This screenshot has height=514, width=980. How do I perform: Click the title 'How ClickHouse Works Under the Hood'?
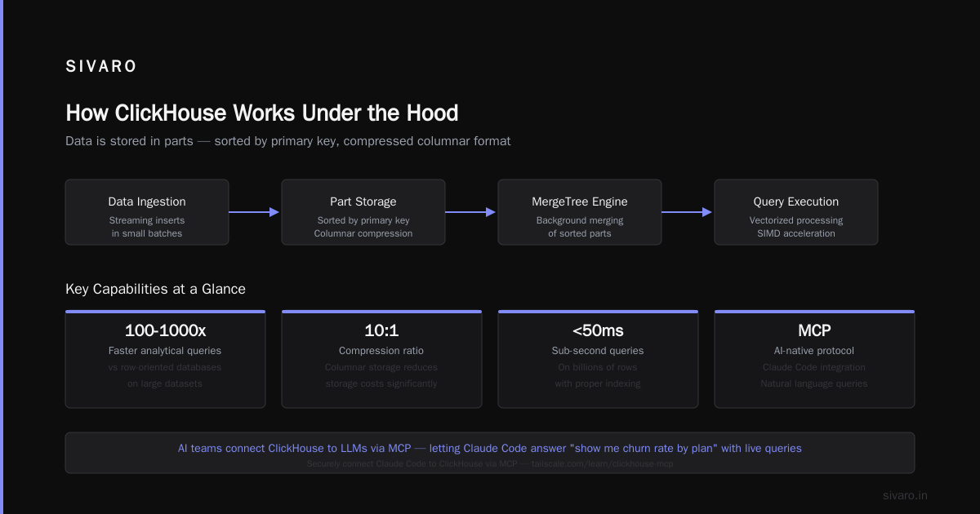261,113
